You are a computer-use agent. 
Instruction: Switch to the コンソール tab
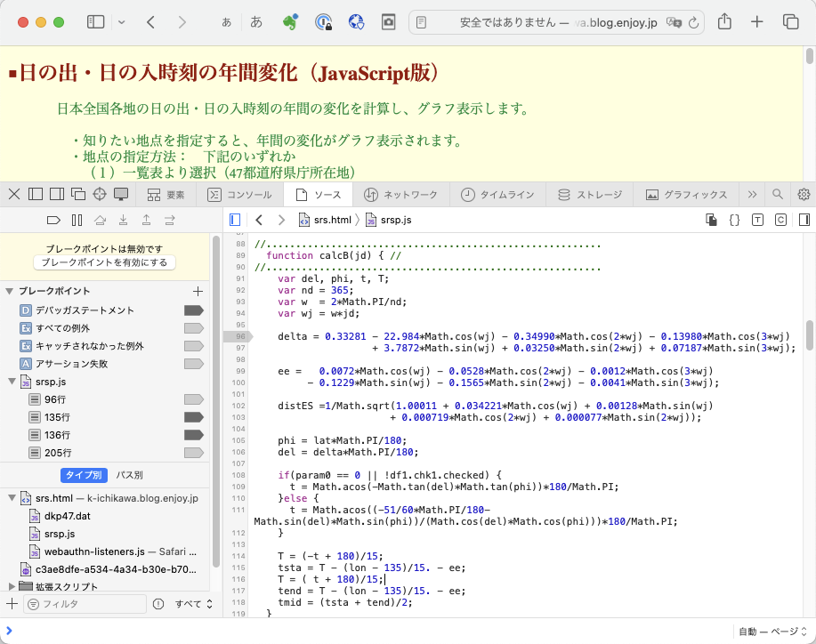tap(239, 195)
